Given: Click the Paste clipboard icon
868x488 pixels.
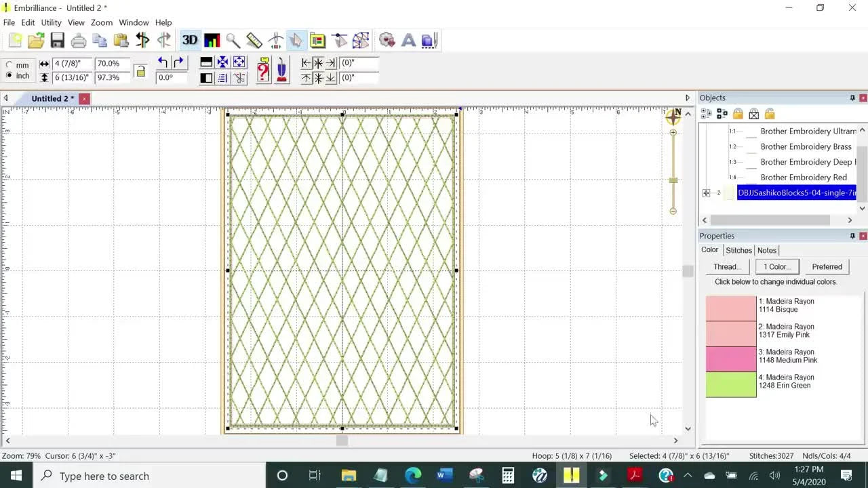Looking at the screenshot, I should click(121, 41).
